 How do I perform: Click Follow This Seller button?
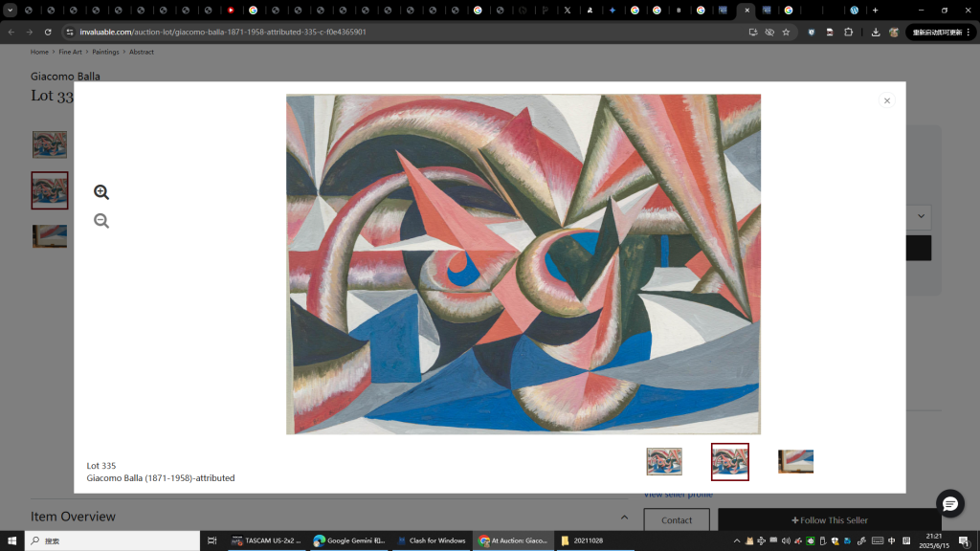click(830, 519)
